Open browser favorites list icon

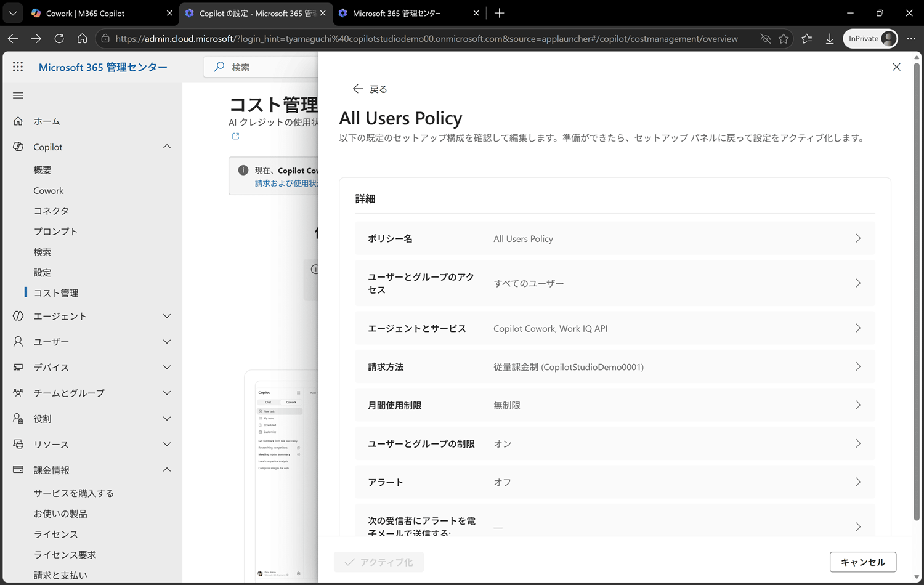point(807,39)
